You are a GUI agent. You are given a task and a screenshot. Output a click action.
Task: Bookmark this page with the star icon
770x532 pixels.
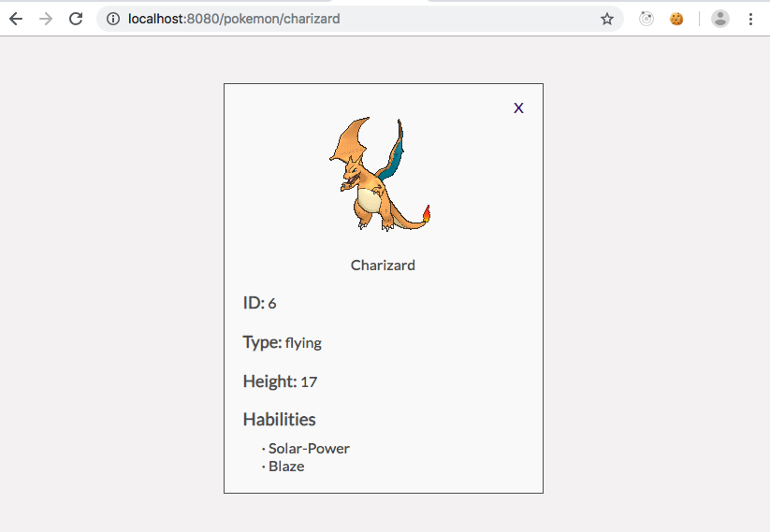coord(607,19)
